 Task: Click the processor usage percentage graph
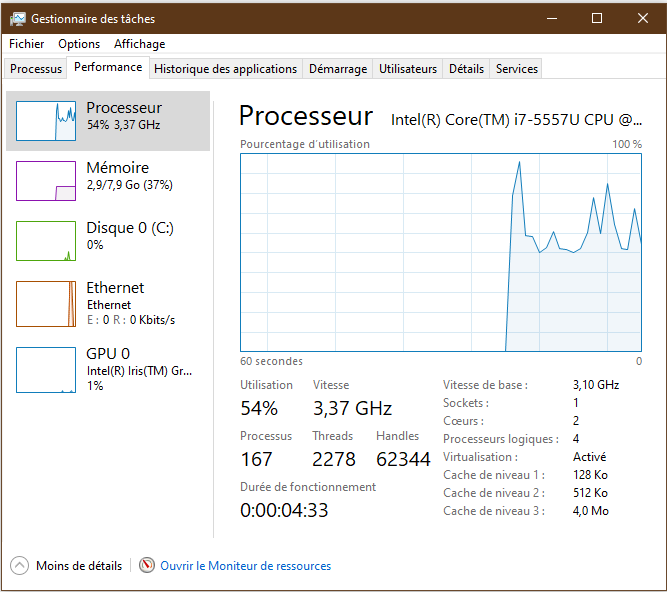[440, 252]
